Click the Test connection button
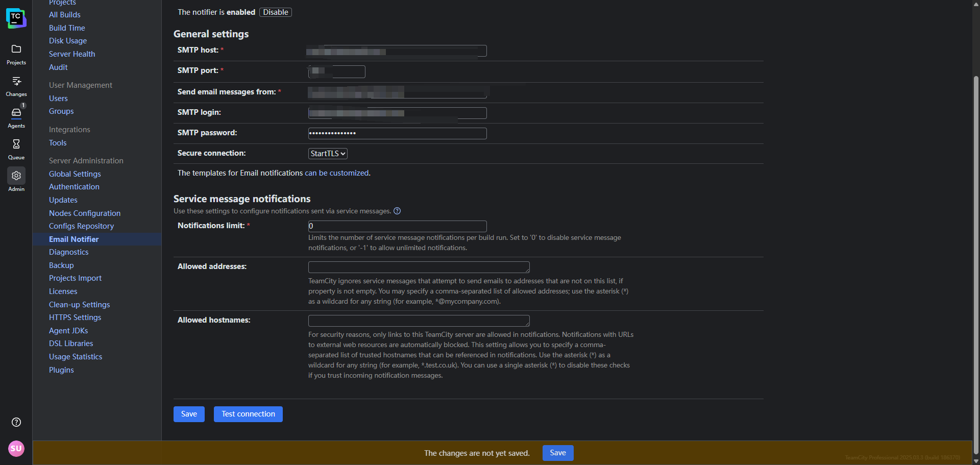 pos(248,414)
